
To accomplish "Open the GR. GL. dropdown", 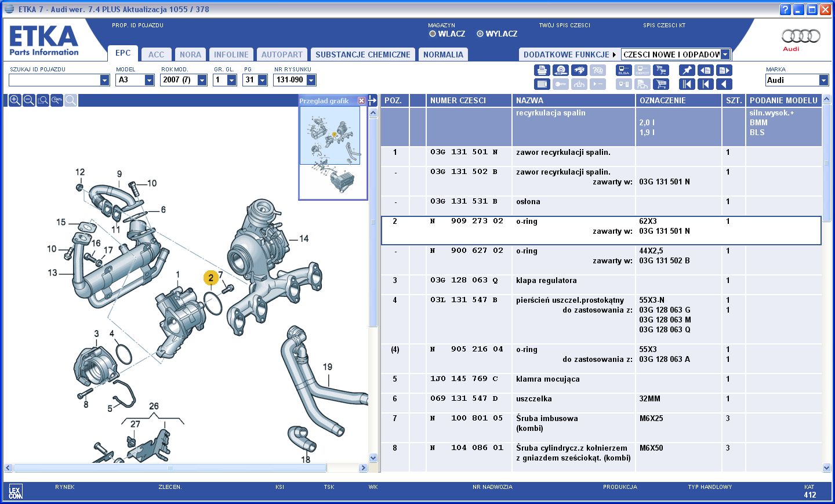I will click(x=231, y=80).
